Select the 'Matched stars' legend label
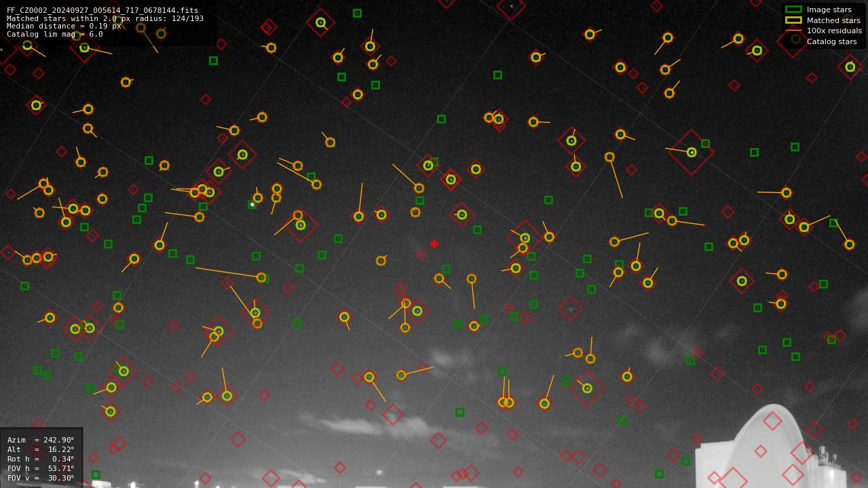 pyautogui.click(x=833, y=20)
